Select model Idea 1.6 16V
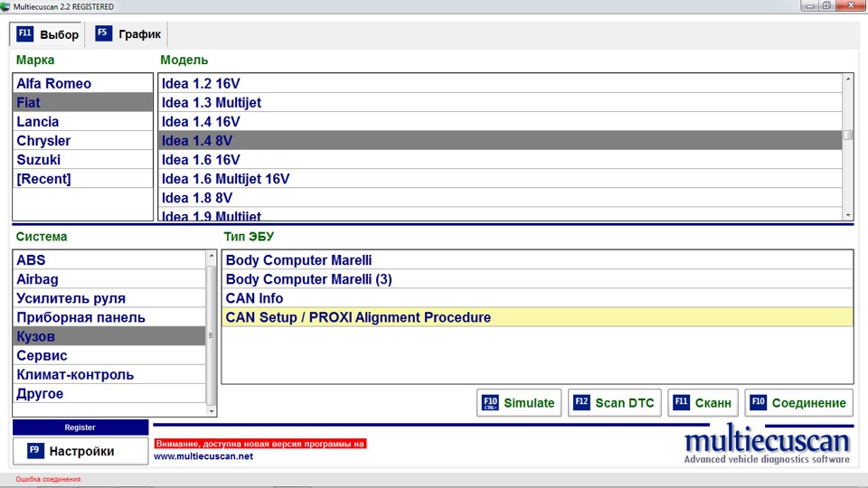 click(500, 160)
